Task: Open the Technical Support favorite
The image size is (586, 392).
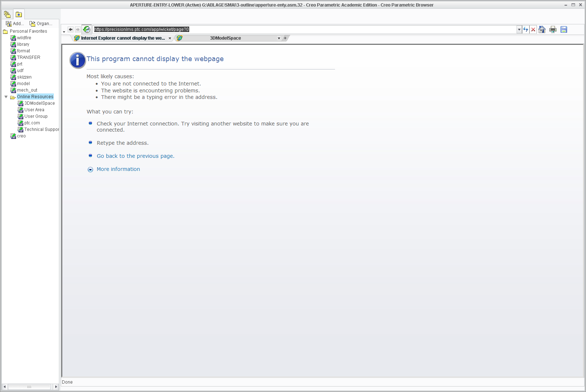Action: 41,129
